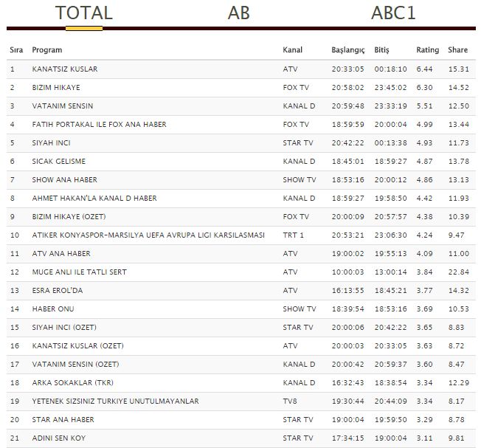The width and height of the screenshot is (481, 448).
Task: Click the SHOW ANA HABER entry
Action: coord(65,180)
